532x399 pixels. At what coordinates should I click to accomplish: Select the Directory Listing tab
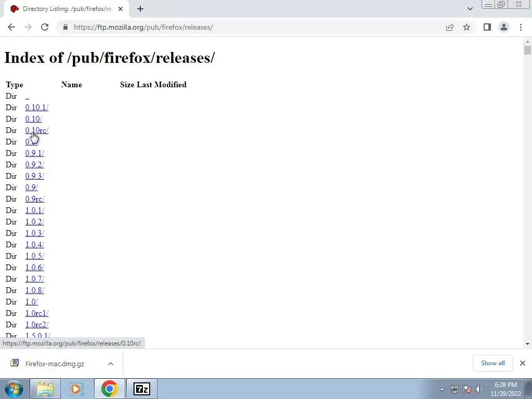tap(66, 9)
